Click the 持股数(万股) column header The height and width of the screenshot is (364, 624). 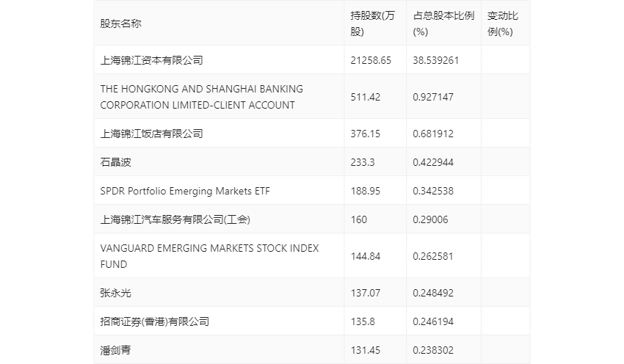coord(372,23)
